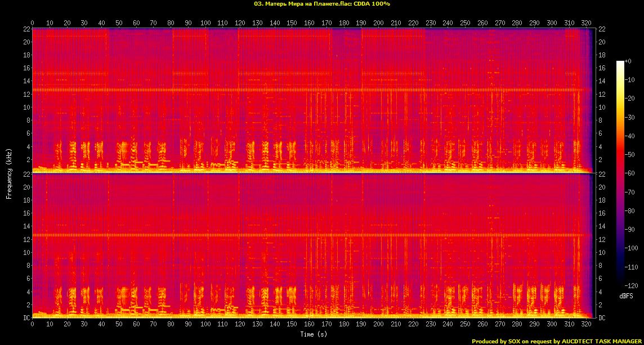Image resolution: width=644 pixels, height=345 pixels.
Task: Click the 150 tick on the bottom time axis
Action: (292, 325)
